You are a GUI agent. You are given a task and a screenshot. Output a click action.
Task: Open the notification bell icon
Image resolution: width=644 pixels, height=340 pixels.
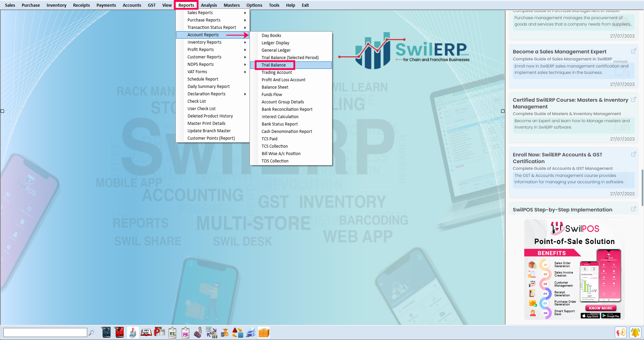pos(635,332)
